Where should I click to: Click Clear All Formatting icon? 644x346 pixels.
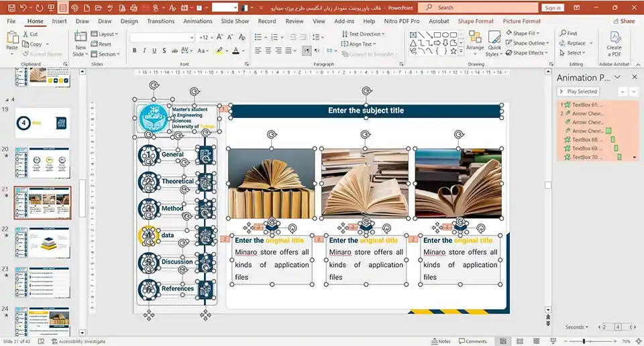(x=242, y=37)
